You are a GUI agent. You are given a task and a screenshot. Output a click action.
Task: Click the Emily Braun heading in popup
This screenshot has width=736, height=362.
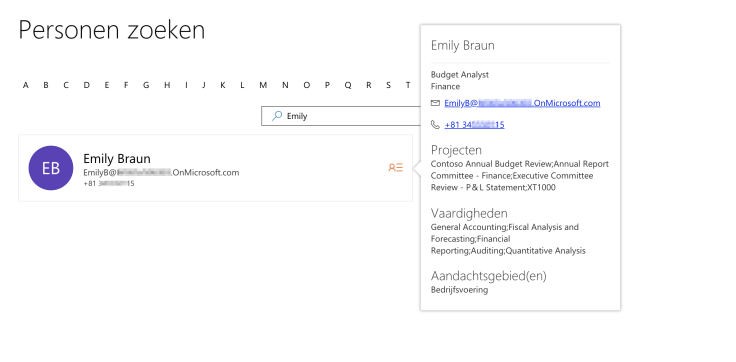[x=462, y=46]
